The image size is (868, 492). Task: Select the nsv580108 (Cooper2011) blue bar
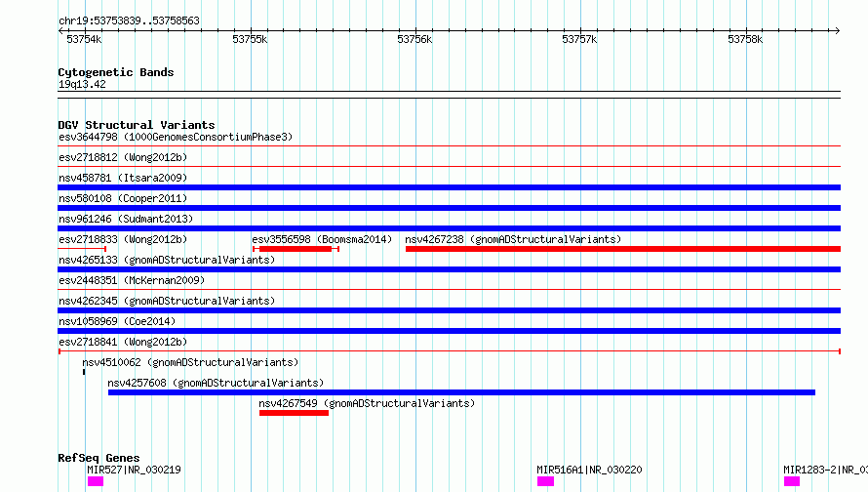point(449,208)
